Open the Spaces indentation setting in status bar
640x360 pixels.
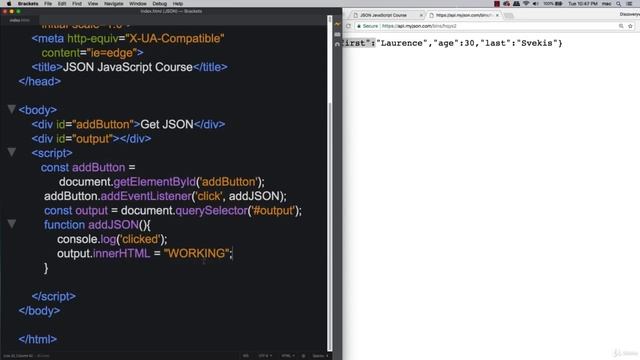point(320,356)
